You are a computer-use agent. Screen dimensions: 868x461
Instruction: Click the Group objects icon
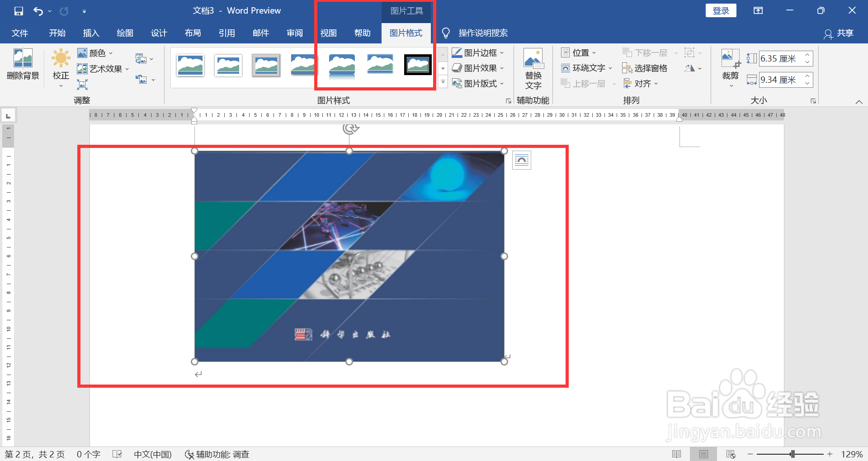click(x=689, y=53)
